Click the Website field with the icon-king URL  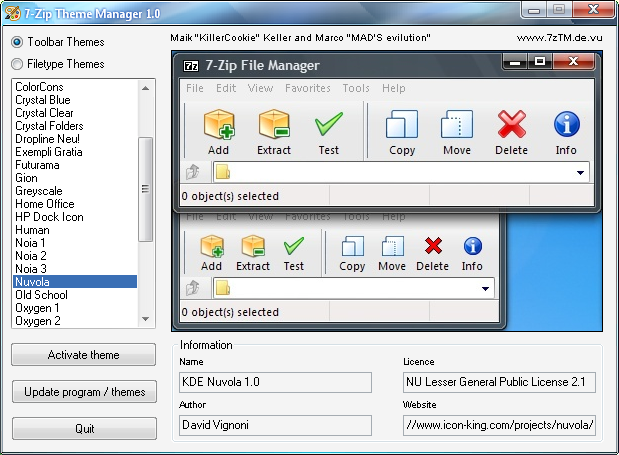499,425
